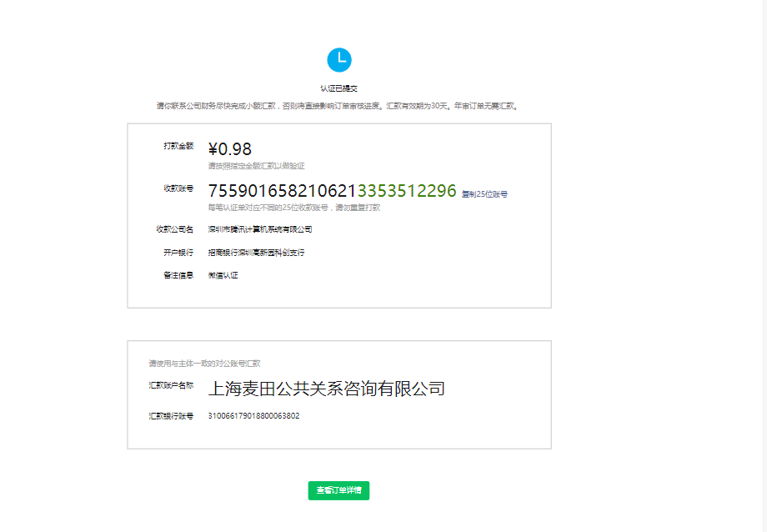Click the 备注信息 field label
Viewport: 767px width, 532px height.
click(178, 275)
